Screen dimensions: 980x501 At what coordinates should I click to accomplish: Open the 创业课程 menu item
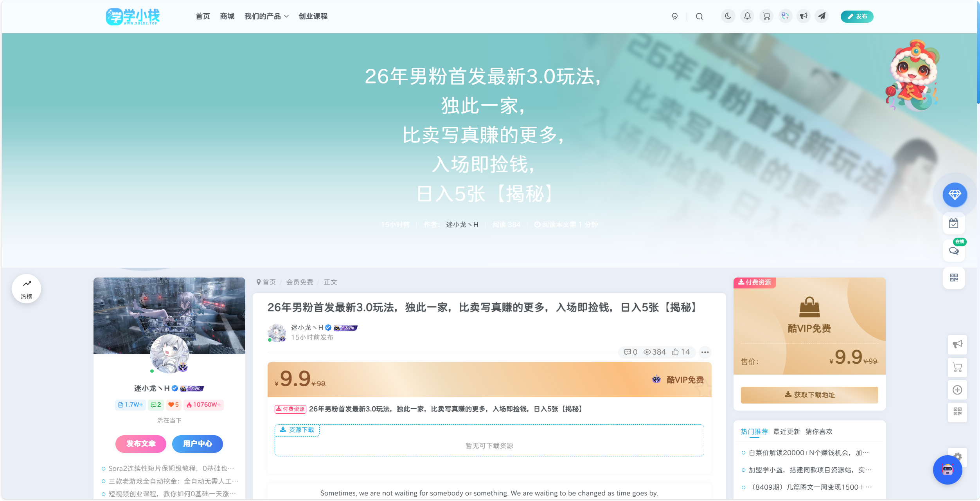[x=313, y=16]
